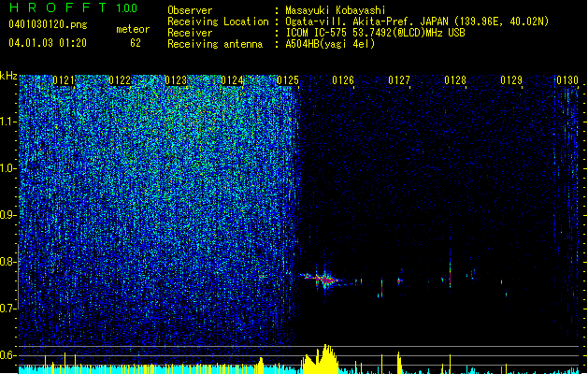Click the 0.9 kHz axis tick label

8,214
